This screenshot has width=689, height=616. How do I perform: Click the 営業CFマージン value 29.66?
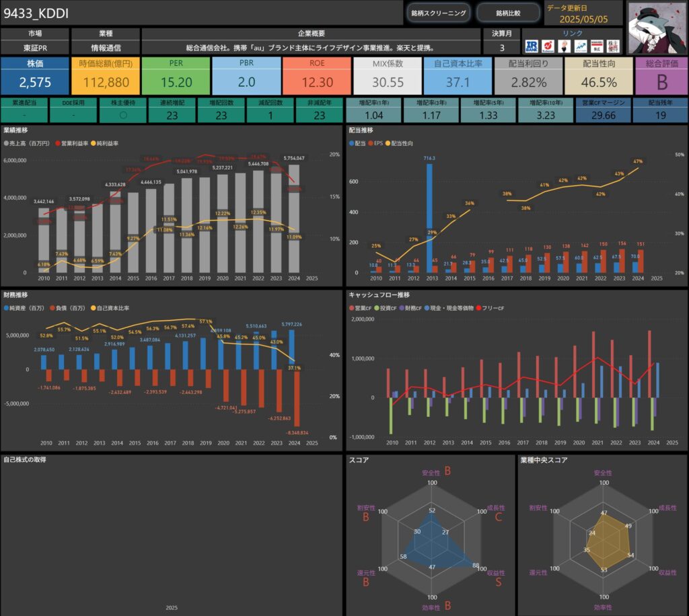click(x=604, y=116)
